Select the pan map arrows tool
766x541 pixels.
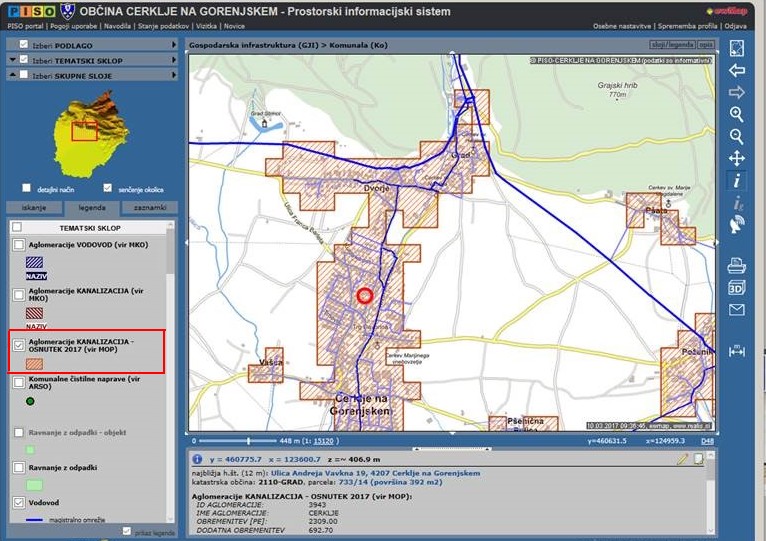click(x=737, y=158)
